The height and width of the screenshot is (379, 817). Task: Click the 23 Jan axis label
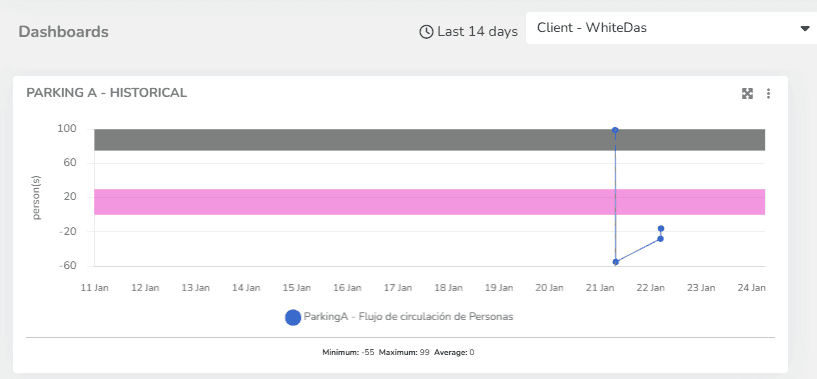coord(701,287)
